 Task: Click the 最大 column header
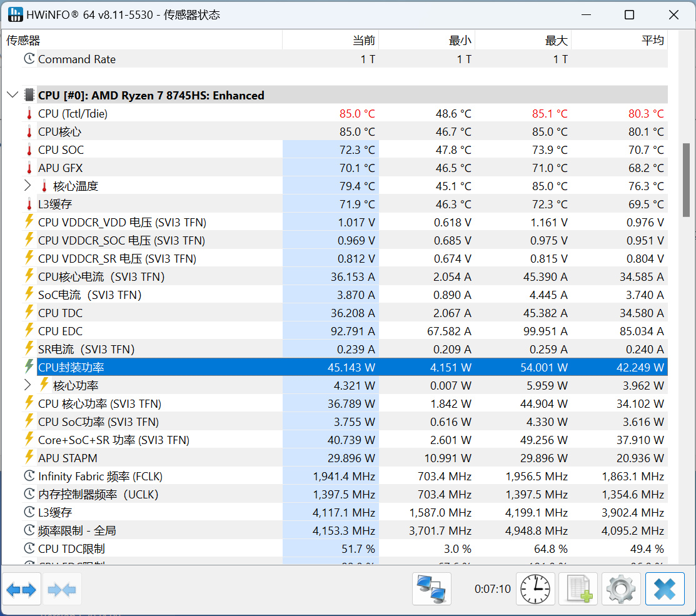(523, 41)
